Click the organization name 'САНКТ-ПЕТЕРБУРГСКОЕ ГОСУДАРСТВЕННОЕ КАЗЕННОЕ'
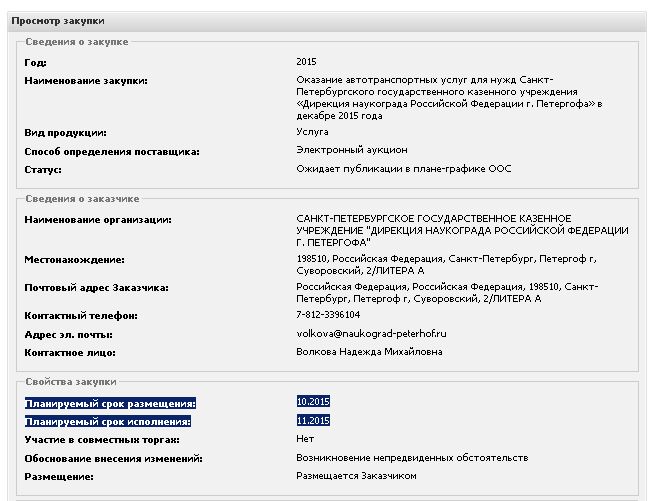650x501 pixels. (x=434, y=218)
